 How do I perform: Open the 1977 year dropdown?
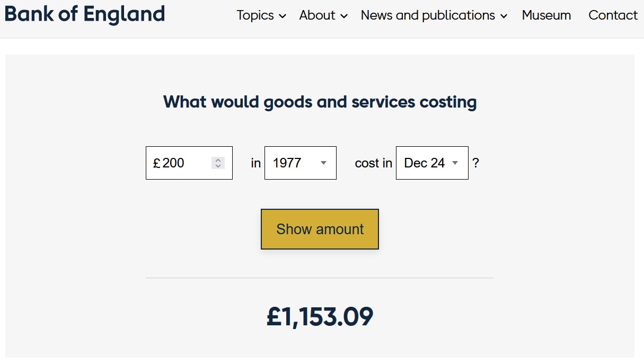click(x=301, y=163)
